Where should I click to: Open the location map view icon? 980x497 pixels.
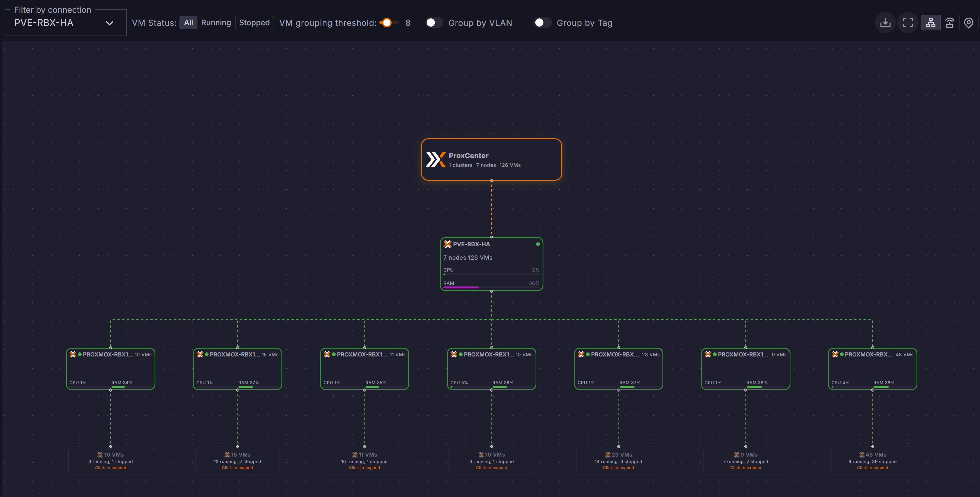click(x=969, y=23)
